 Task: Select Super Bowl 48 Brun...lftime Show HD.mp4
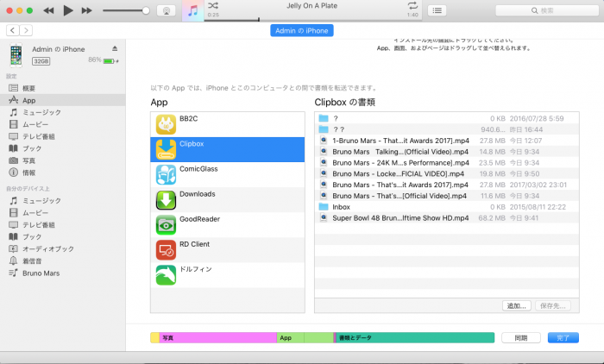coord(447,218)
